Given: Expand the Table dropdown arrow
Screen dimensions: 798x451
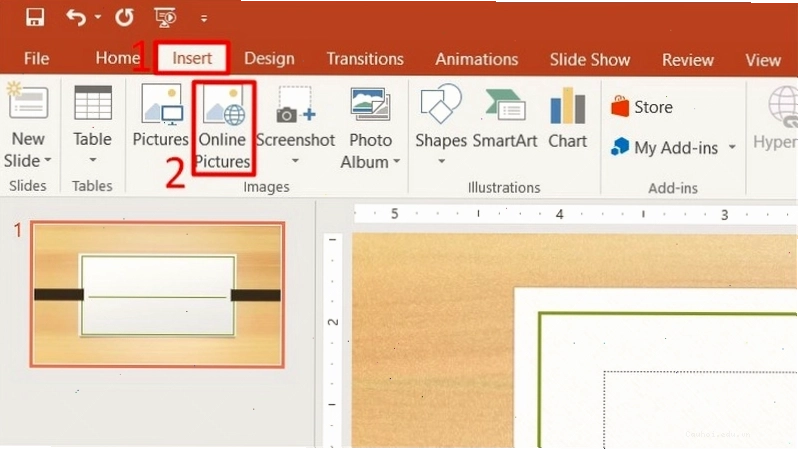Looking at the screenshot, I should (x=93, y=160).
